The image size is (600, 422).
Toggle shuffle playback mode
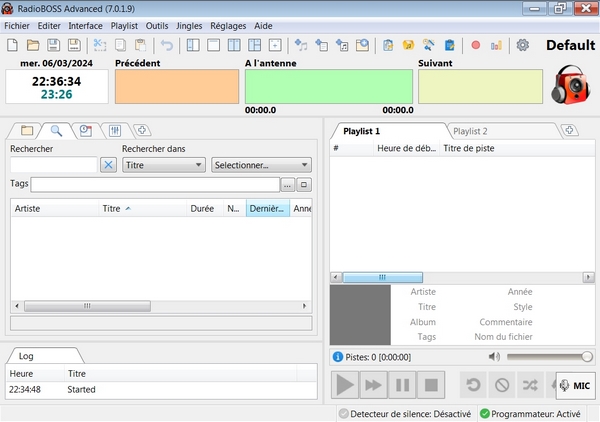(x=530, y=385)
